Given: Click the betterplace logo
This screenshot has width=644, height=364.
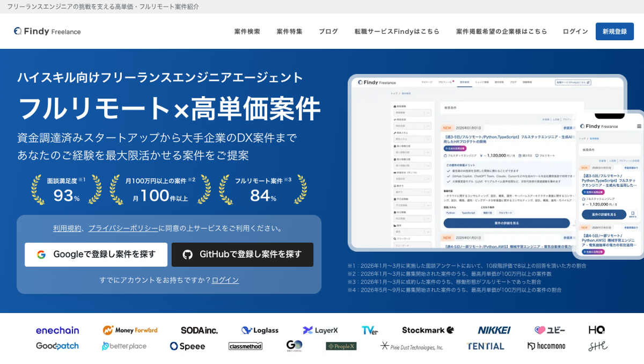Looking at the screenshot, I should pyautogui.click(x=124, y=346).
